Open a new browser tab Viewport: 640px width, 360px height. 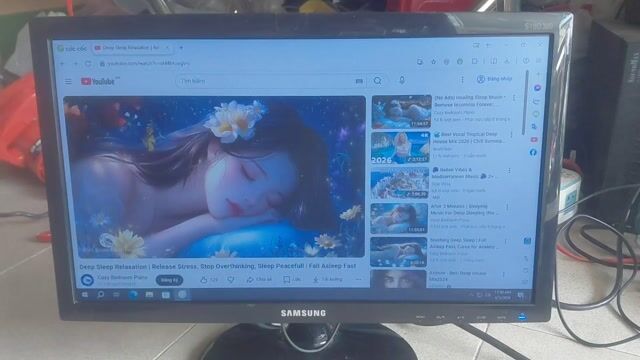pos(181,48)
